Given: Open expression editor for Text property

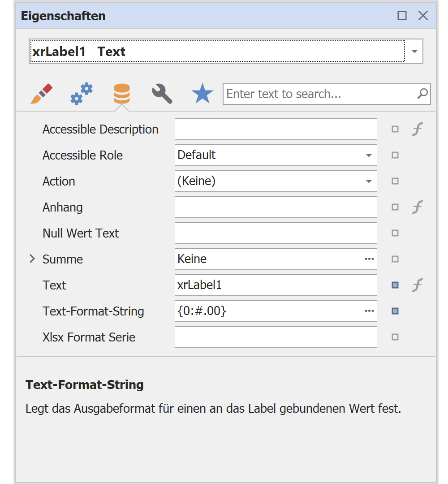Looking at the screenshot, I should click(x=417, y=285).
